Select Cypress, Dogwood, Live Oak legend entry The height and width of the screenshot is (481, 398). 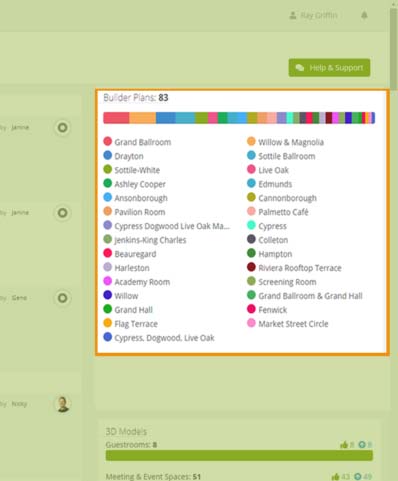pyautogui.click(x=159, y=337)
